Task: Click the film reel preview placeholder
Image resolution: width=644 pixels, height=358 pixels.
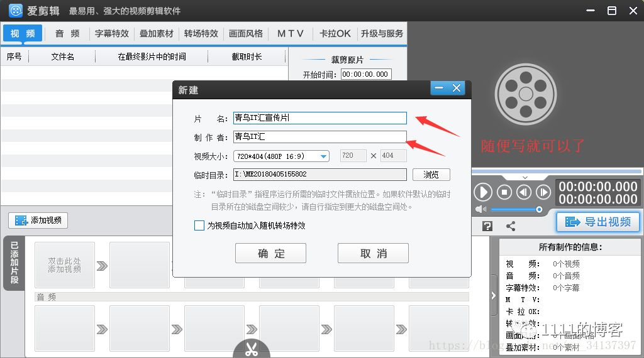Action: click(x=526, y=94)
